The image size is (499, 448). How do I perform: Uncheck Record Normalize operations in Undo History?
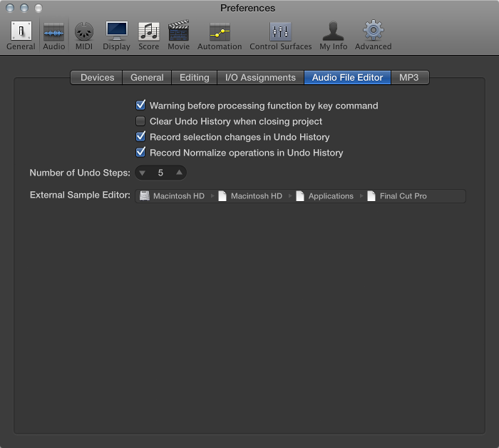coord(140,152)
